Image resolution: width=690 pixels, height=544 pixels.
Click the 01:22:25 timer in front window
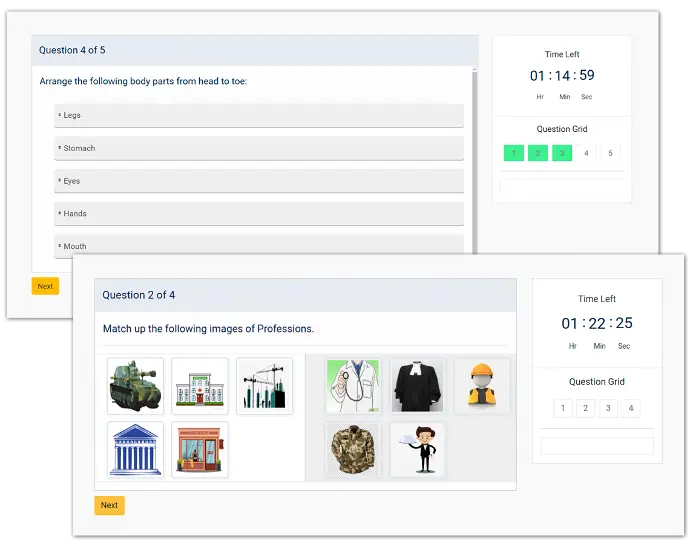pyautogui.click(x=597, y=323)
